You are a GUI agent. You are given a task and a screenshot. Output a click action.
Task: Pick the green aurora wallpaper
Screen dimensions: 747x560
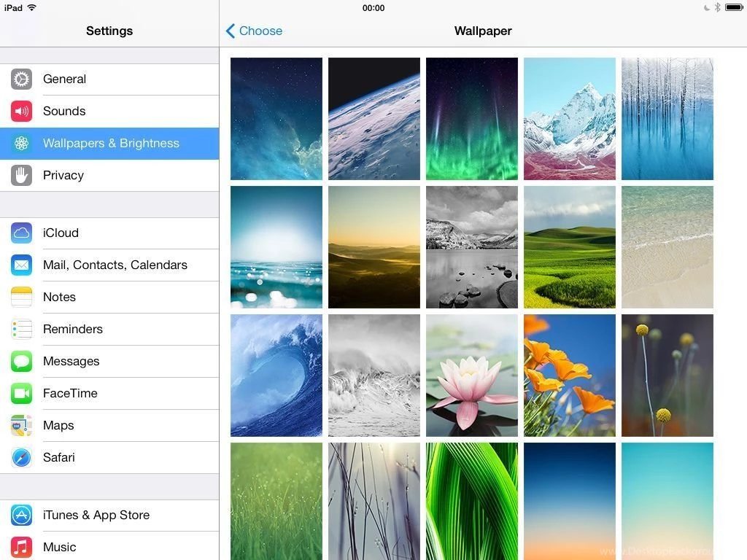(471, 118)
